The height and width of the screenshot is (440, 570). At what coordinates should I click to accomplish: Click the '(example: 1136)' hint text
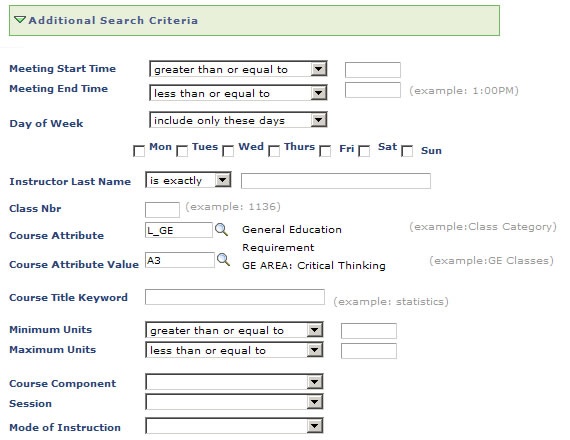pos(233,207)
